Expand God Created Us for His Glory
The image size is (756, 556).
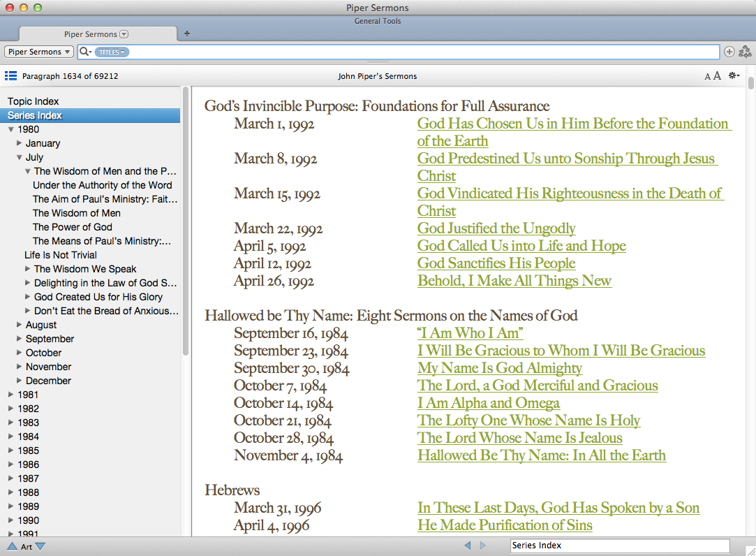coord(28,296)
